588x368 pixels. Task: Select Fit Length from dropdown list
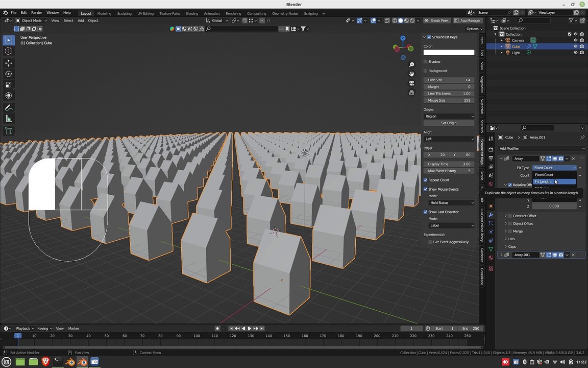pos(554,181)
